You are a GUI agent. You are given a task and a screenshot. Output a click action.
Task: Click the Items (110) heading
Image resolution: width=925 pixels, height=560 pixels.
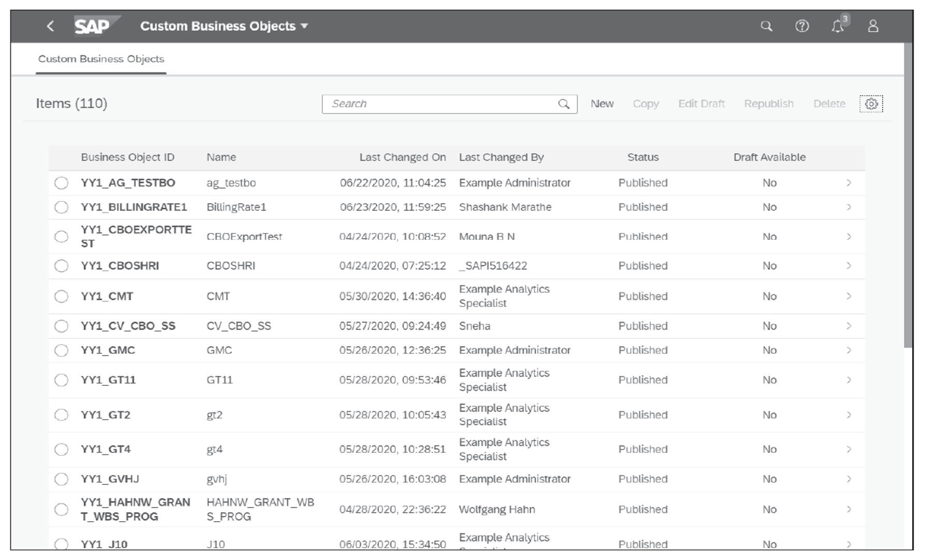pos(72,104)
